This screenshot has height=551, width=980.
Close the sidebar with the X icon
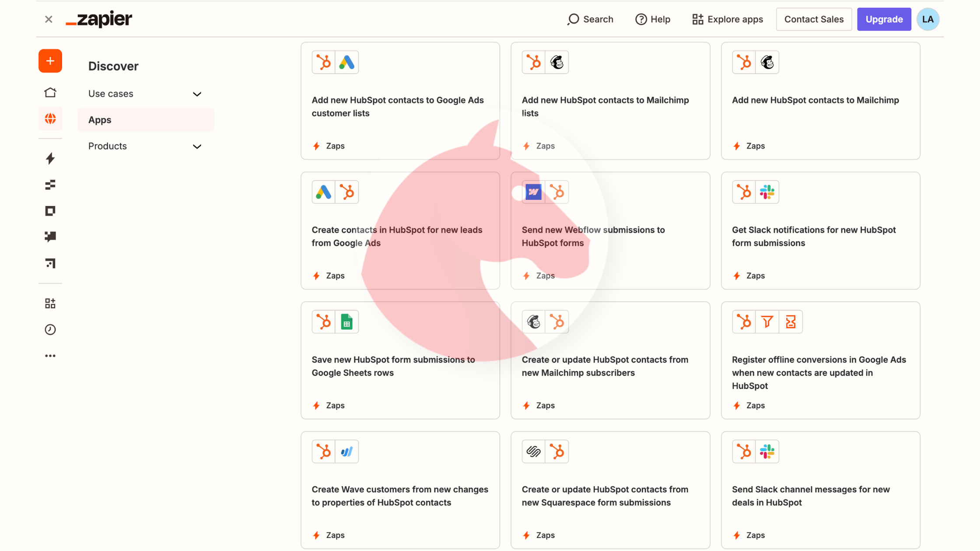[49, 19]
